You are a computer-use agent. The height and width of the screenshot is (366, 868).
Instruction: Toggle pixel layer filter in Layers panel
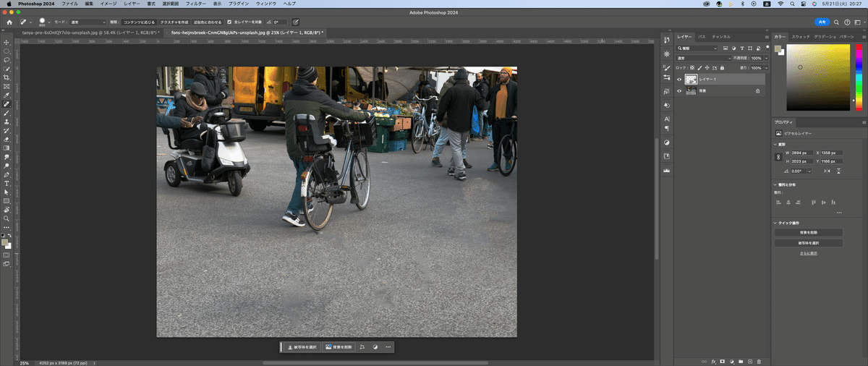pos(724,48)
